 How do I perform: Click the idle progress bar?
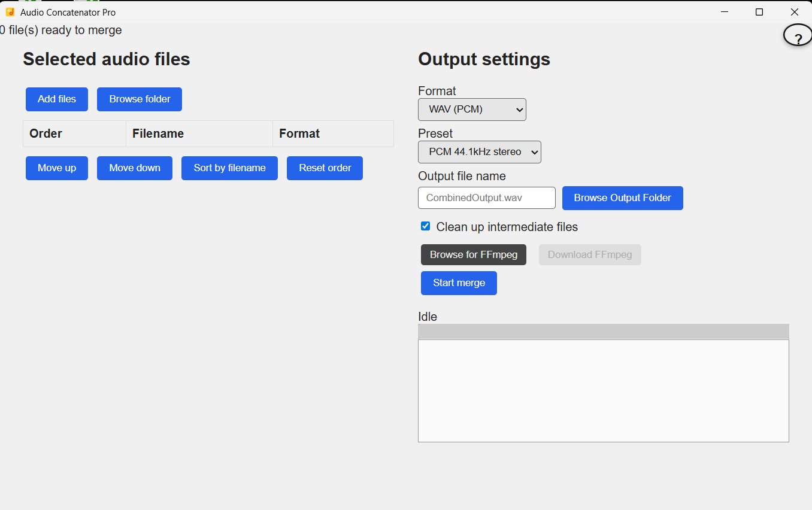[x=604, y=332]
